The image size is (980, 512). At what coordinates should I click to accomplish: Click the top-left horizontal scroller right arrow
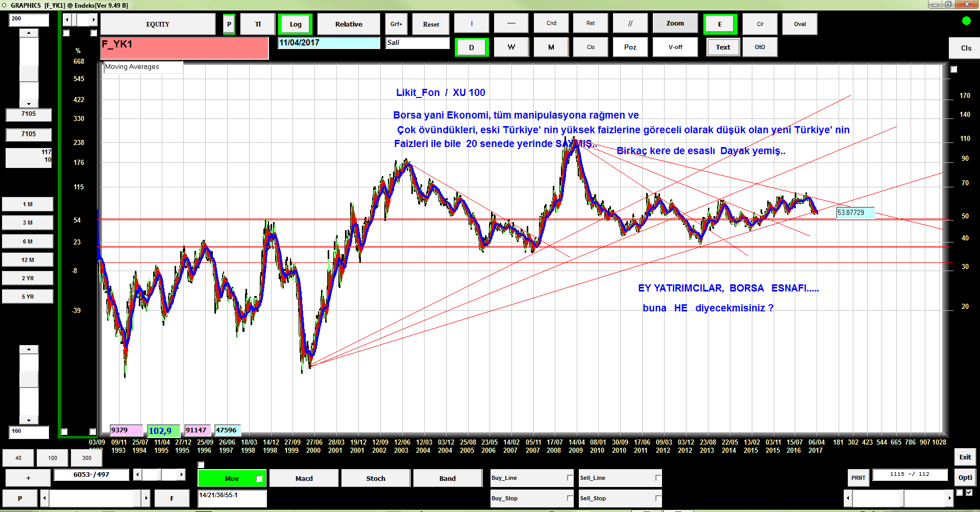coord(93,20)
